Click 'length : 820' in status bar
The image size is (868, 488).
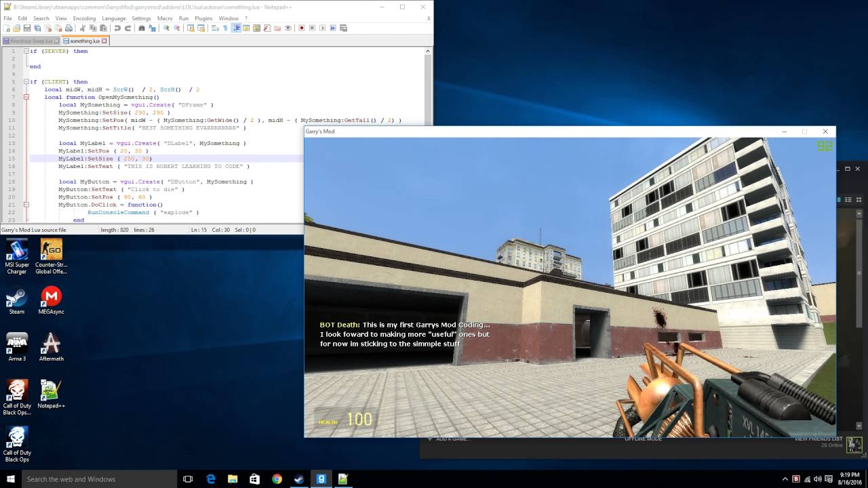pos(115,230)
